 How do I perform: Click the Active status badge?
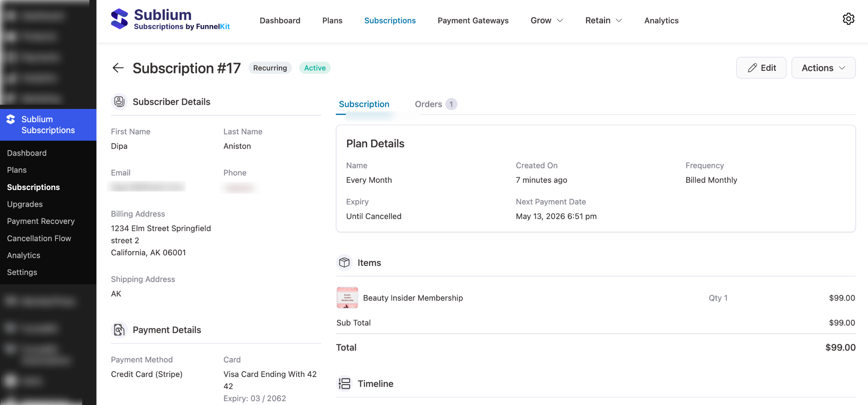[314, 67]
